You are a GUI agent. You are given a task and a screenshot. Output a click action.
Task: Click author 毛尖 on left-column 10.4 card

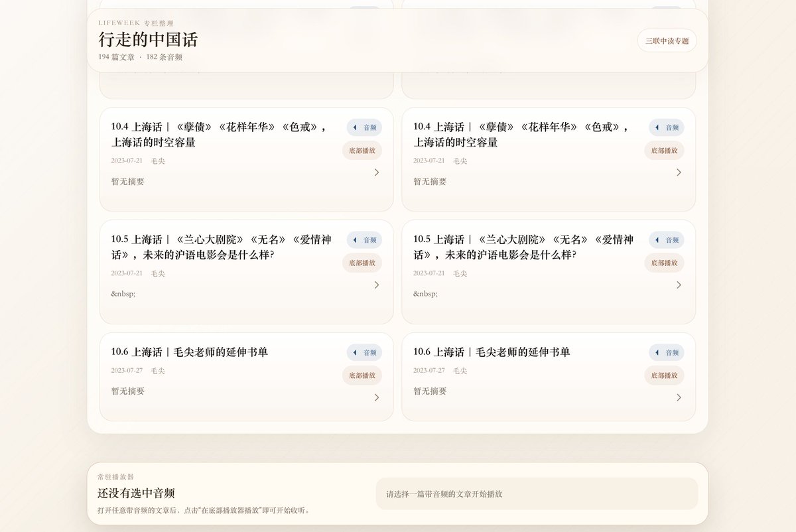pyautogui.click(x=158, y=161)
